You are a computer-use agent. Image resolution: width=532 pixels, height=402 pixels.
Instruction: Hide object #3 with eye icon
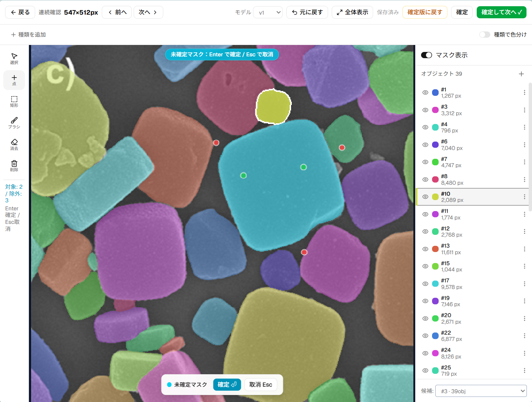pos(425,110)
